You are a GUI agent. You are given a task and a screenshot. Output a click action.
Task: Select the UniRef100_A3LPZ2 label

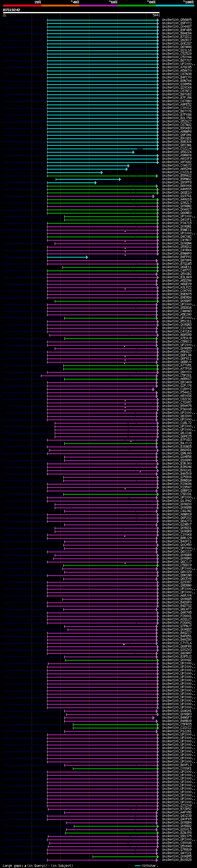click(x=177, y=287)
